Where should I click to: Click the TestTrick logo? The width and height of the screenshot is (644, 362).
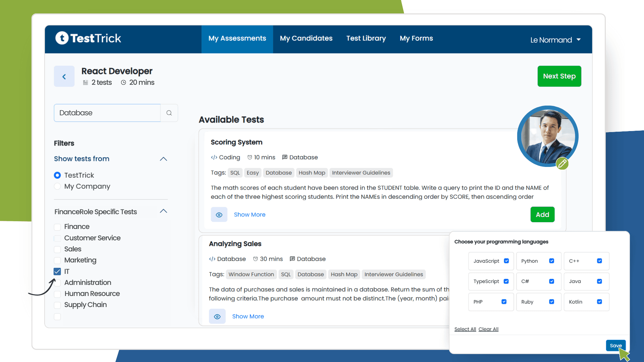(88, 38)
